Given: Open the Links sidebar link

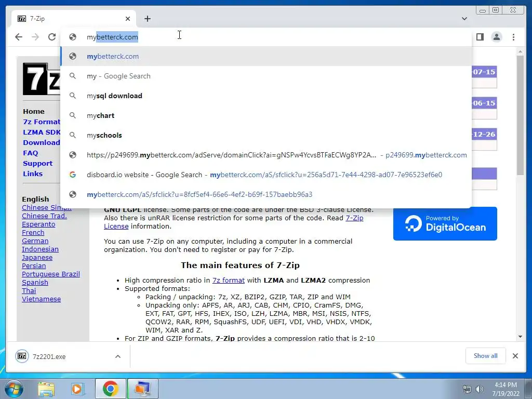Looking at the screenshot, I should tap(33, 174).
